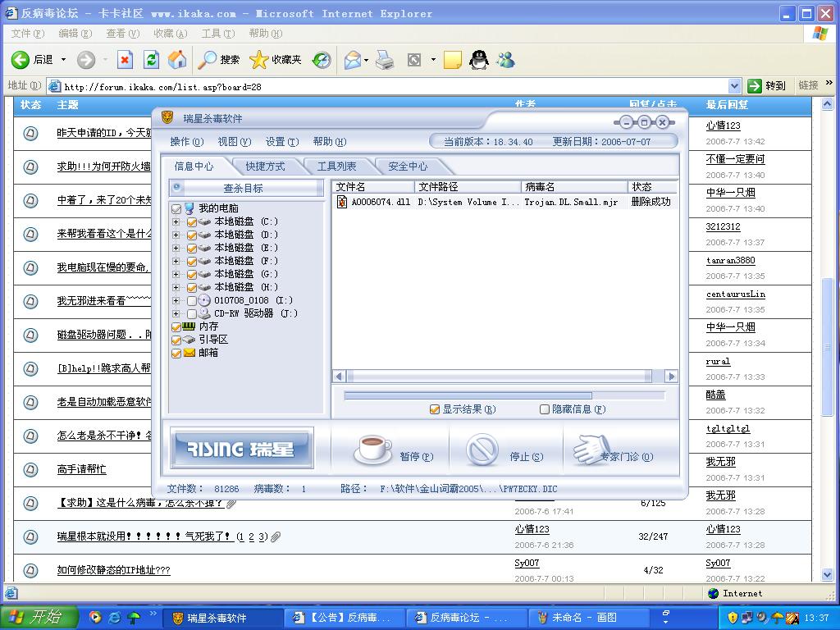
Task: Open the 设置(T) menu in Rising
Action: click(282, 141)
